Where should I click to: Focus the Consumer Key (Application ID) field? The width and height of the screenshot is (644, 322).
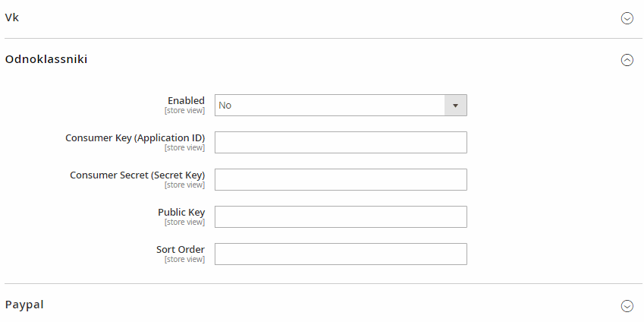[341, 142]
